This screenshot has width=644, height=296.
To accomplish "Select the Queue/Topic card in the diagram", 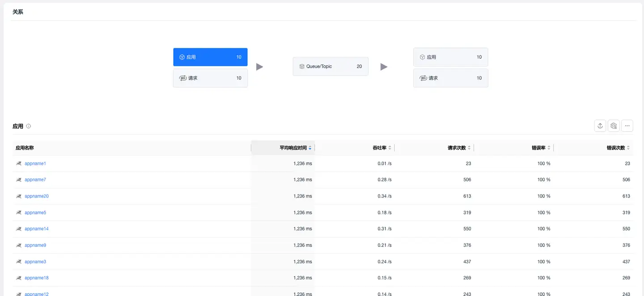I will 330,66.
